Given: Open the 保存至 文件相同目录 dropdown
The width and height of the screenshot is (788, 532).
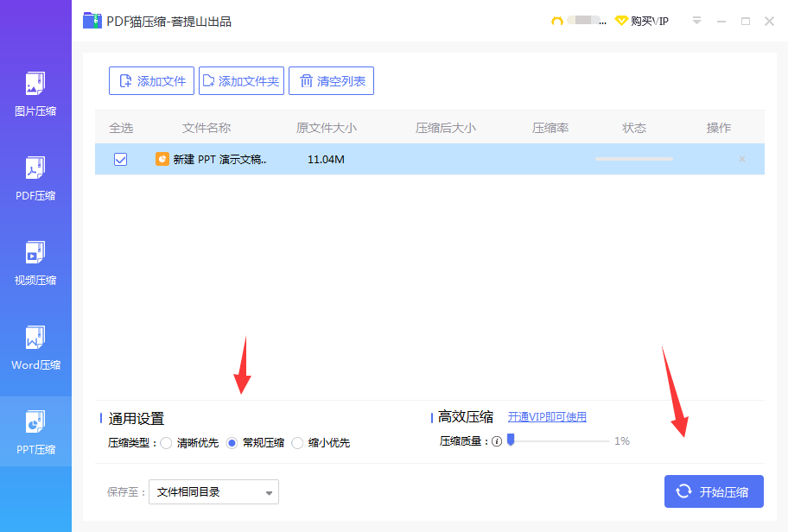Looking at the screenshot, I should [x=213, y=491].
